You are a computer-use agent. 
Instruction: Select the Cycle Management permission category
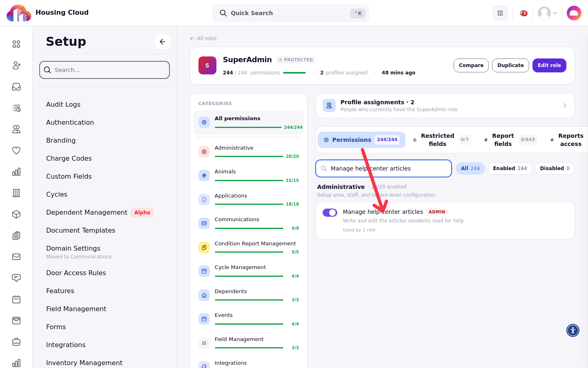tap(249, 271)
